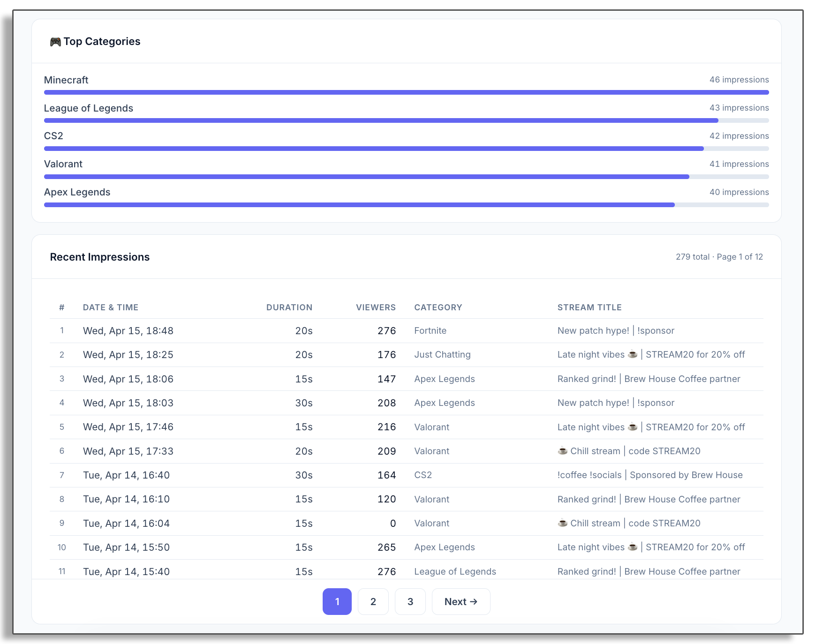This screenshot has height=644, width=816.
Task: Click the CS2 label in Top Categories
Action: coord(53,136)
